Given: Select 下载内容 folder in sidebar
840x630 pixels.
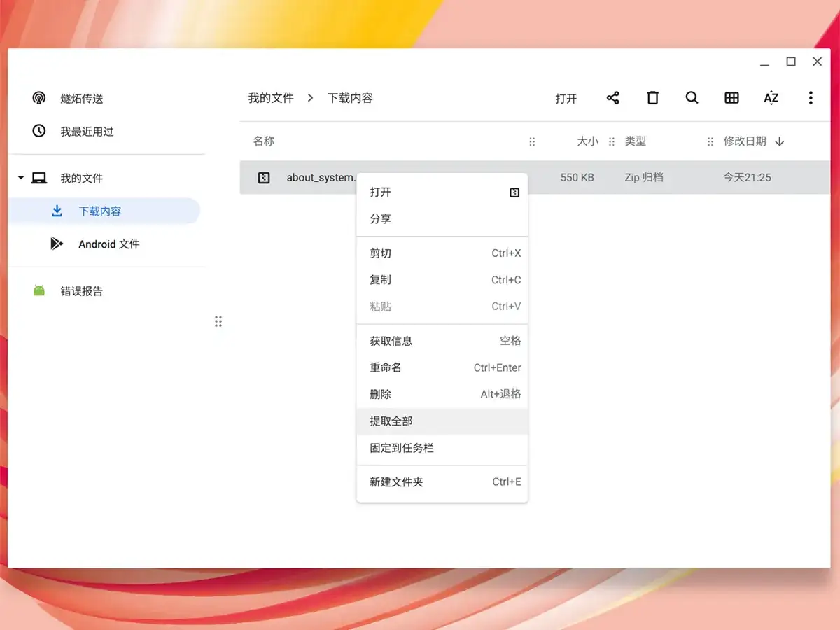Looking at the screenshot, I should click(105, 211).
